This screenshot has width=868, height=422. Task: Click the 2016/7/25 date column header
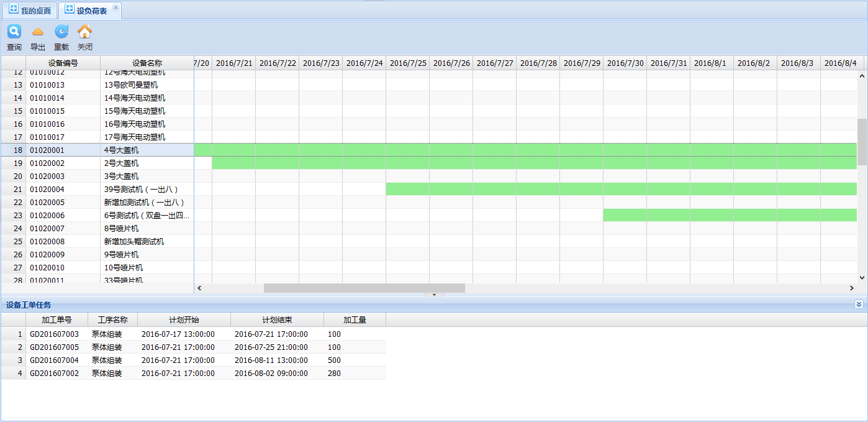click(x=408, y=63)
